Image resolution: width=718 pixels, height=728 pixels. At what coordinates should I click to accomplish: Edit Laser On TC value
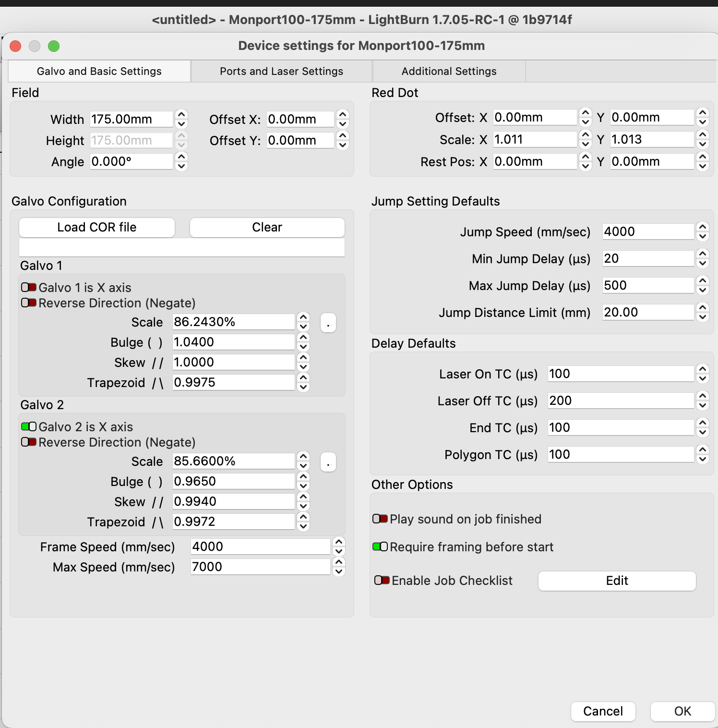pyautogui.click(x=621, y=374)
